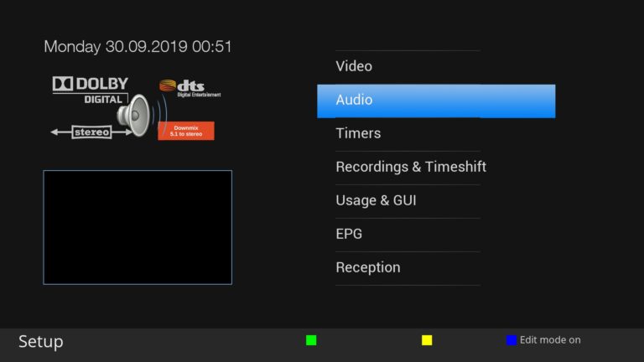Select the highlighted Audio menu entry
Screen dimensions: 644x362
pyautogui.click(x=436, y=101)
